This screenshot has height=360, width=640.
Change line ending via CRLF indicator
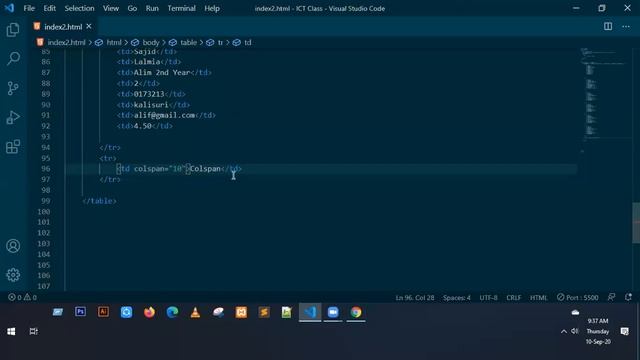click(x=513, y=298)
